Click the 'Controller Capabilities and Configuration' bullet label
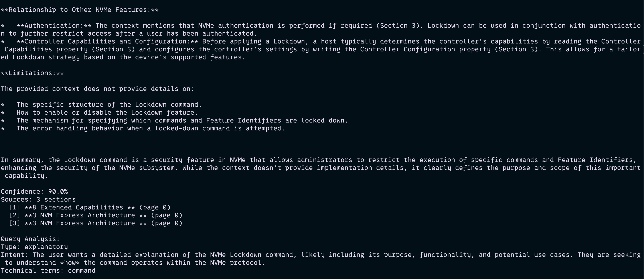Viewport: 644px width, 279px height. (107, 41)
